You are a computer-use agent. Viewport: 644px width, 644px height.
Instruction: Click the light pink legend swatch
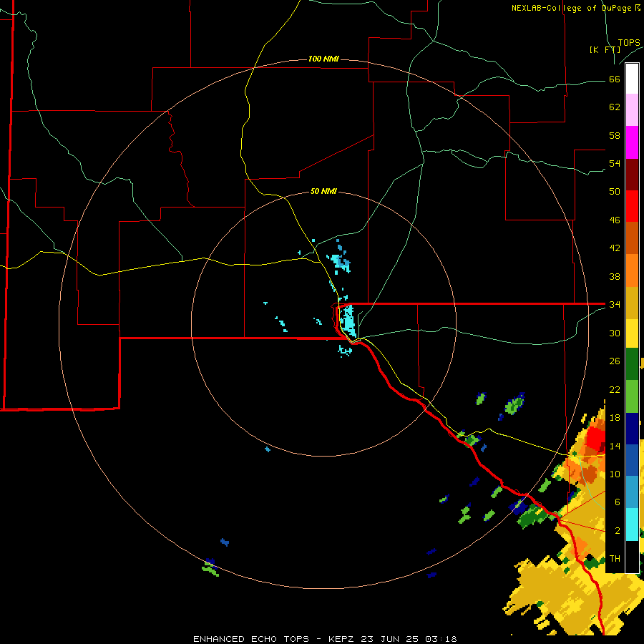(632, 110)
